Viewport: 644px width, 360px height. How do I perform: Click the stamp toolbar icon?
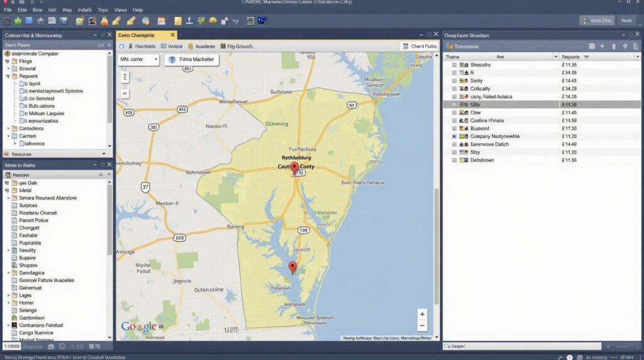pos(189,21)
